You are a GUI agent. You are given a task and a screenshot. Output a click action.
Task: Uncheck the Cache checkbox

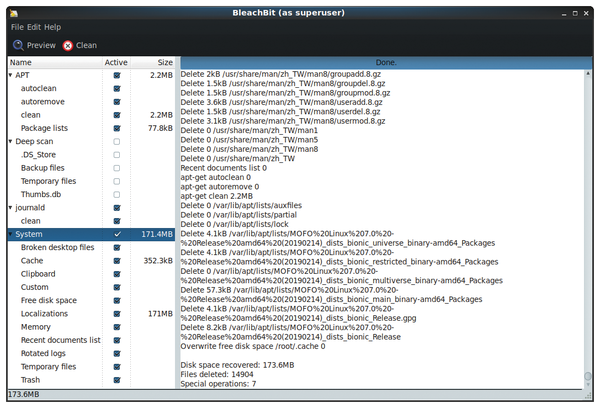[x=117, y=261]
